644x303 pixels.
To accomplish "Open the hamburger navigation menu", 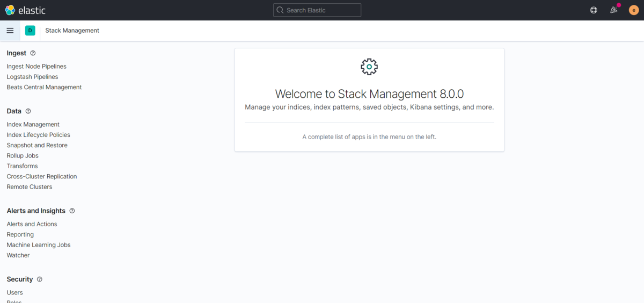I will [x=10, y=31].
